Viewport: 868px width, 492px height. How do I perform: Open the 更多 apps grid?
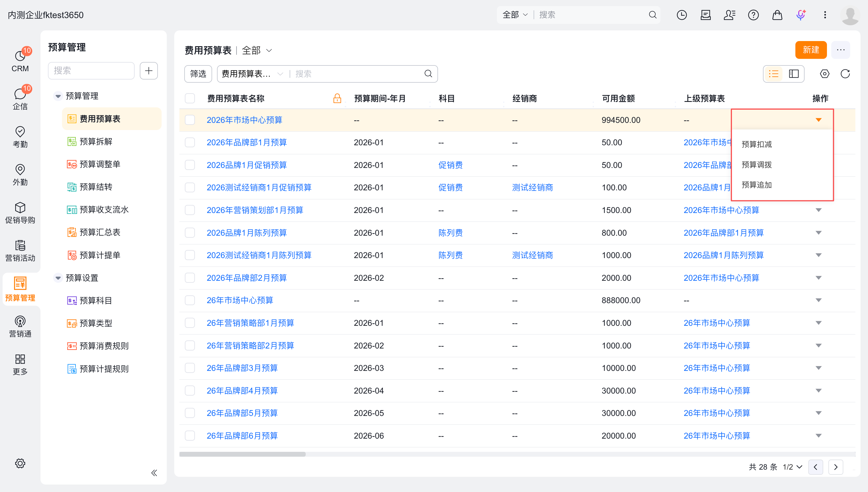point(20,364)
